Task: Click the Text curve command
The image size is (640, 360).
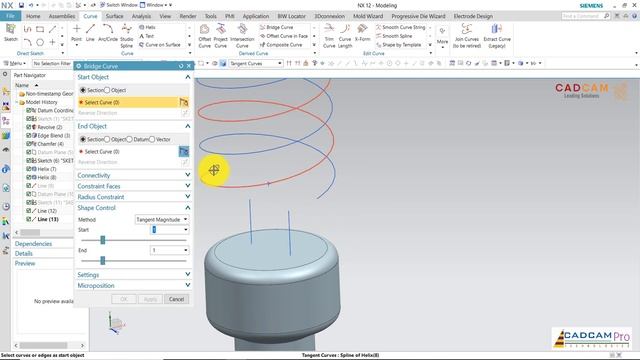Action: pos(147,36)
